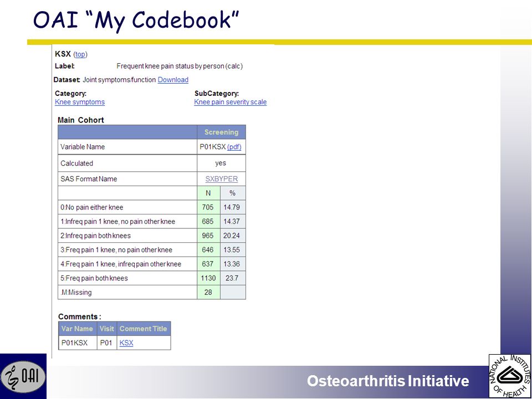
Task: Click the percentage 20.24
Action: (x=232, y=236)
